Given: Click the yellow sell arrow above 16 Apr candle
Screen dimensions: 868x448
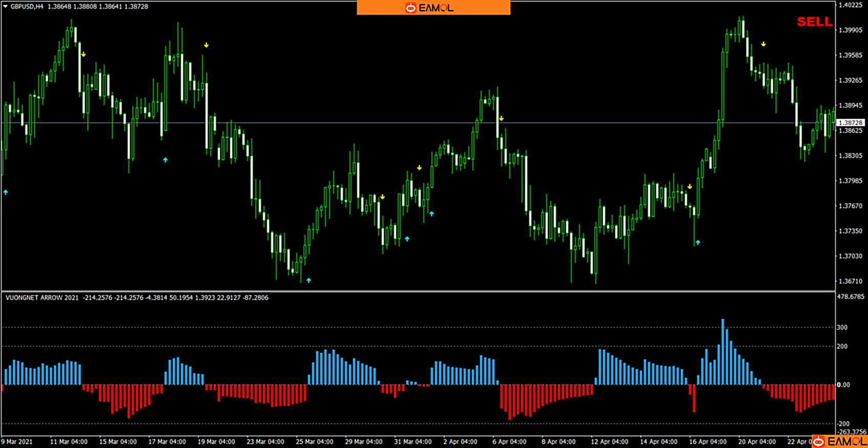Looking at the screenshot, I should point(690,187).
